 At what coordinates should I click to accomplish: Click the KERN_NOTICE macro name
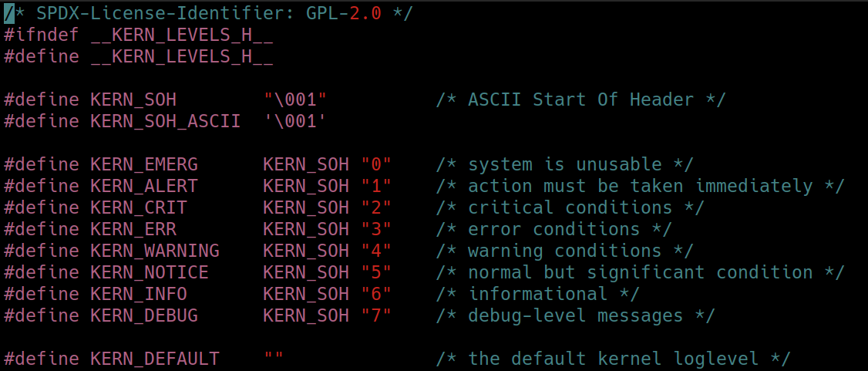coord(149,273)
